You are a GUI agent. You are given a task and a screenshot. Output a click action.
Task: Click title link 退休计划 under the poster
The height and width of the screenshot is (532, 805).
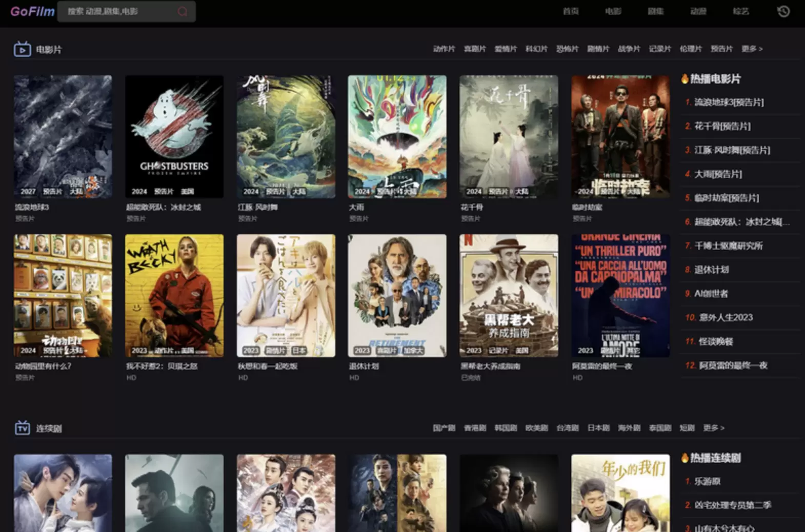coord(363,366)
